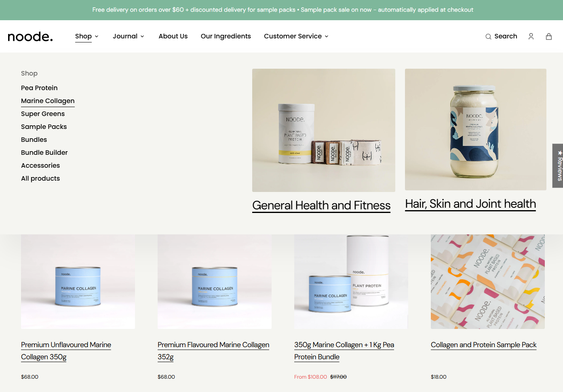Click the noode. logo
This screenshot has width=563, height=392.
tap(30, 37)
